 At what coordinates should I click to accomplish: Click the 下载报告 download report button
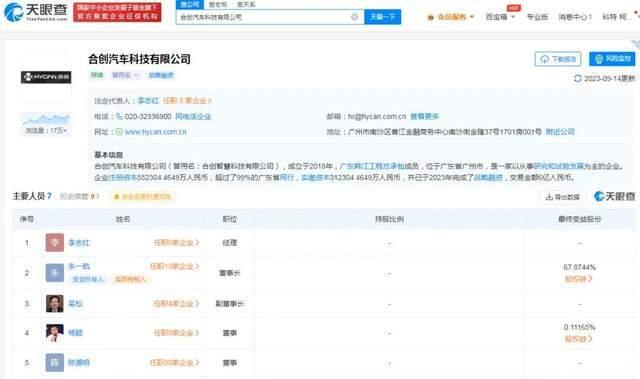click(558, 59)
